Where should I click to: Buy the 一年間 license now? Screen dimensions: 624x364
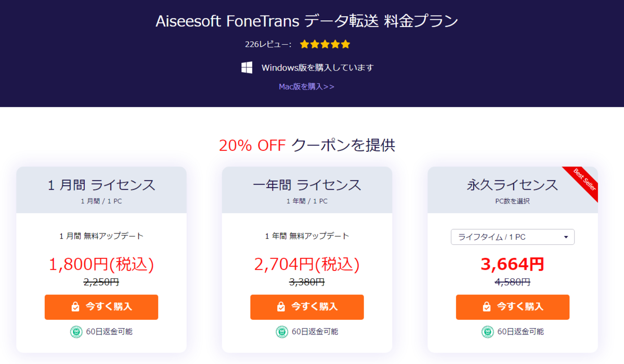[307, 307]
